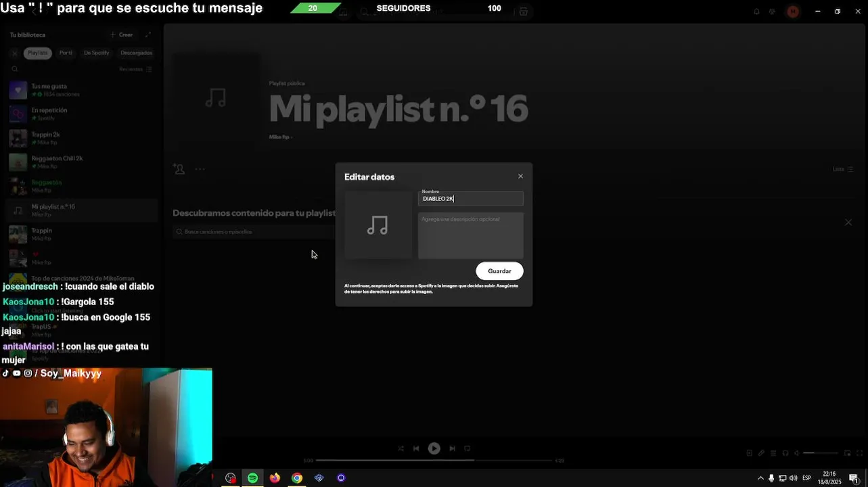The height and width of the screenshot is (487, 868).
Task: Invite collaborators with the add-person icon
Action: point(179,169)
